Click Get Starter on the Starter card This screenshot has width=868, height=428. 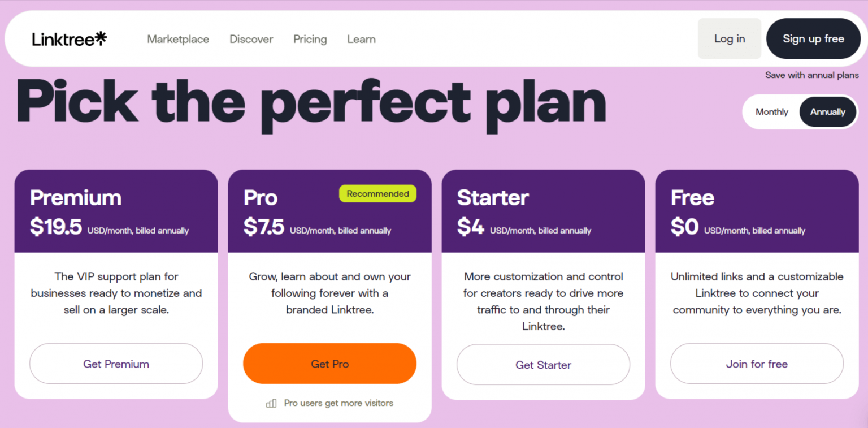click(543, 365)
